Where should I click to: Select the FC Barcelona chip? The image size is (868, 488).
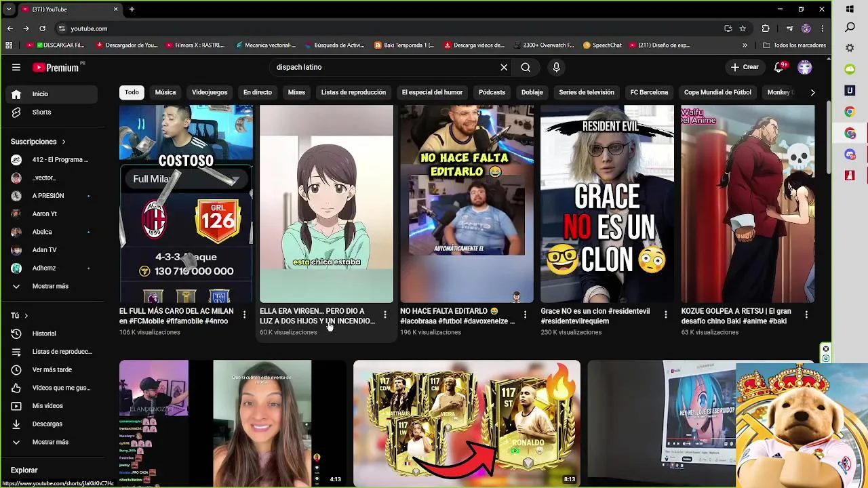[649, 92]
